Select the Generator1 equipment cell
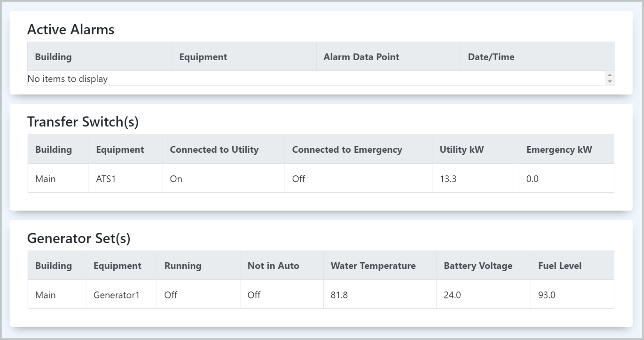Image resolution: width=644 pixels, height=340 pixels. (x=117, y=295)
